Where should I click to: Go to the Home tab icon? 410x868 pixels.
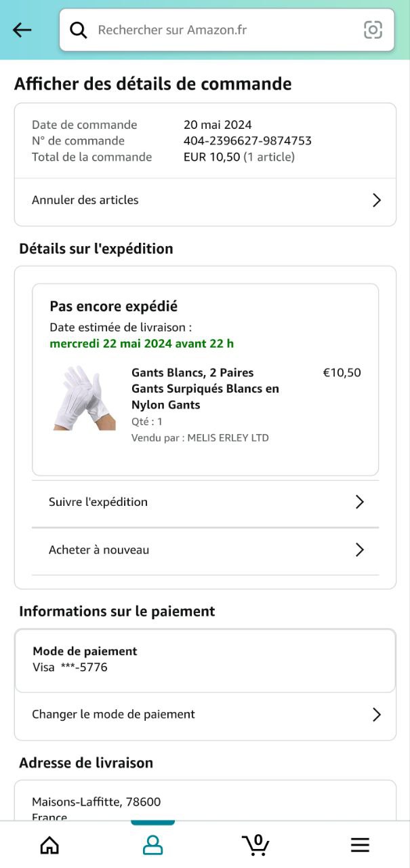pyautogui.click(x=49, y=845)
